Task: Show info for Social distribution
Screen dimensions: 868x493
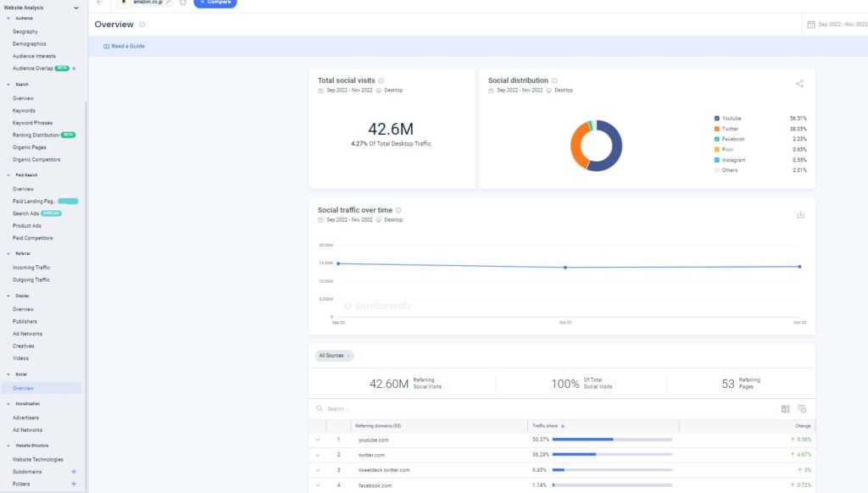Action: 554,80
